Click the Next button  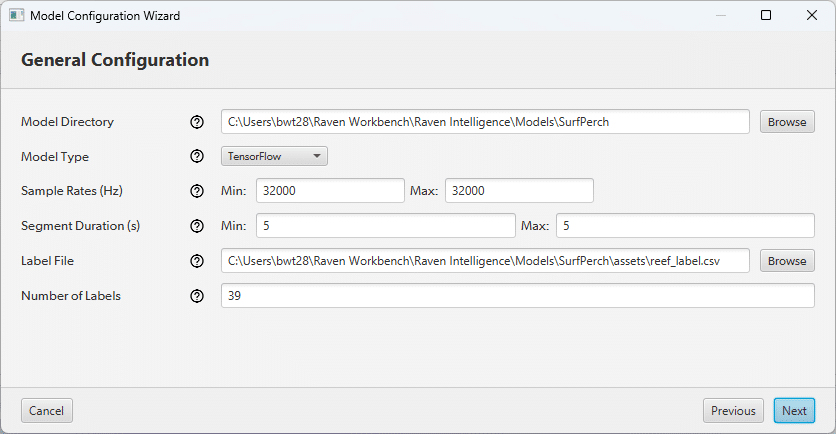794,411
